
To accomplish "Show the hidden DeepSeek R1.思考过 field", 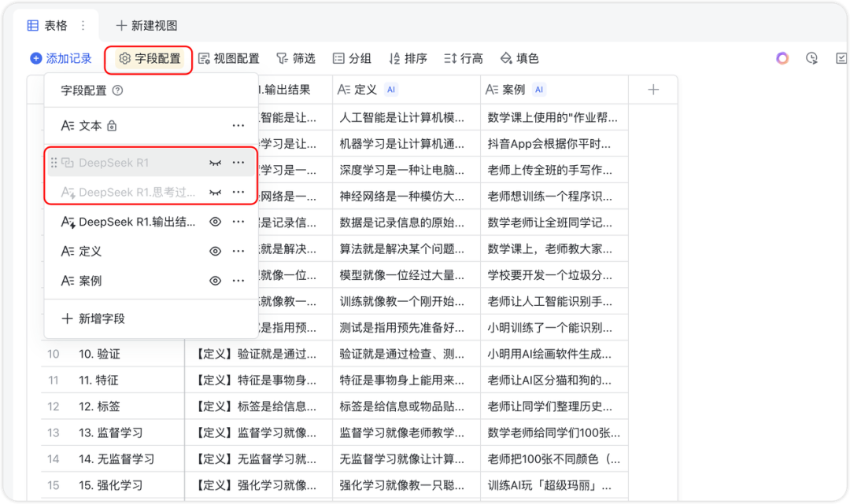I will click(215, 192).
